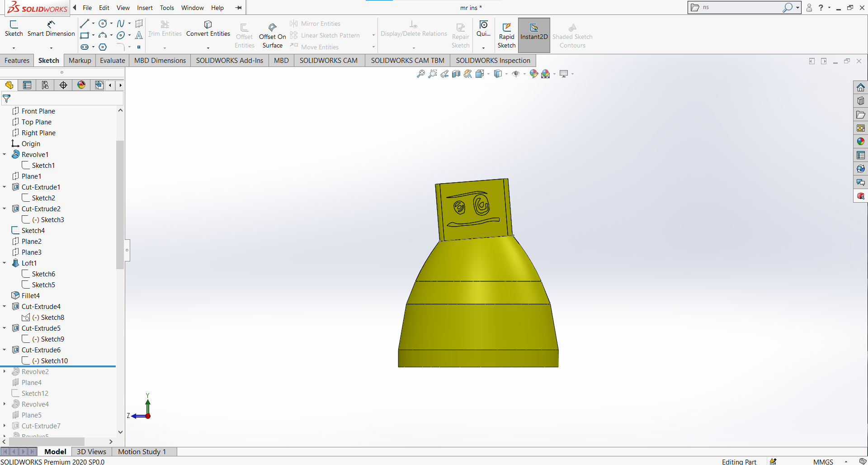
Task: Select the Offset Entities tool
Action: 244,34
